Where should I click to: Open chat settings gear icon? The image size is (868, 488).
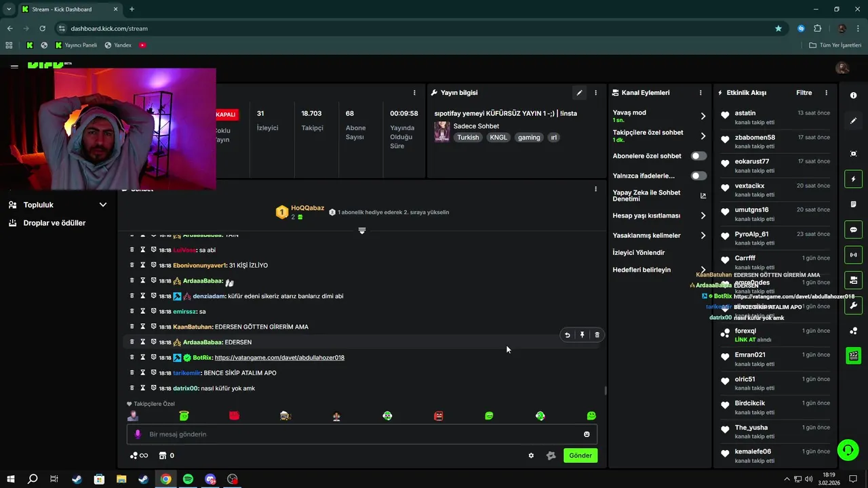pyautogui.click(x=531, y=455)
